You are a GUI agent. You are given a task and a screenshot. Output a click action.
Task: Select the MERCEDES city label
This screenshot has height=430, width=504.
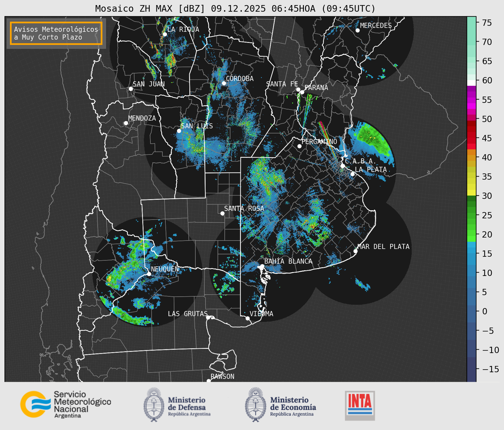click(376, 26)
